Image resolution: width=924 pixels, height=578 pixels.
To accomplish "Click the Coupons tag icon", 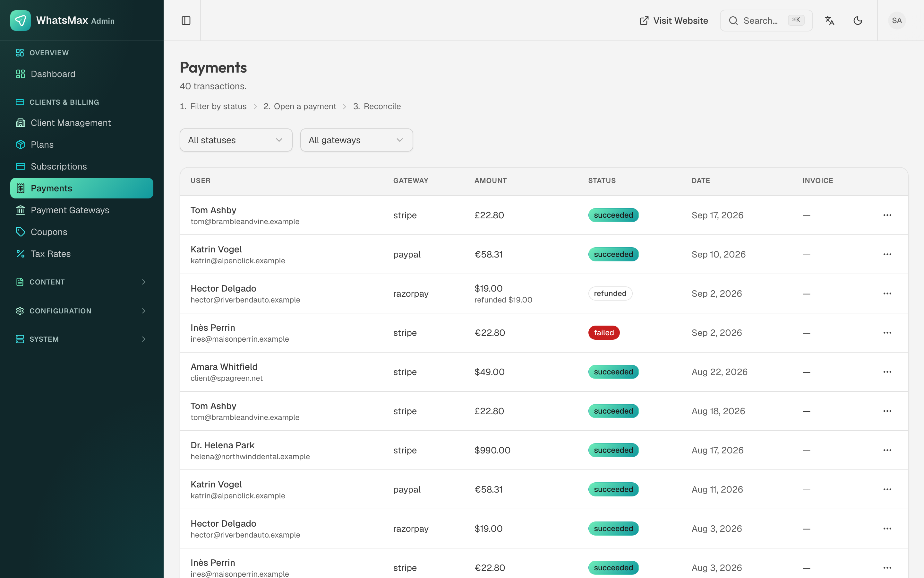I will (21, 232).
